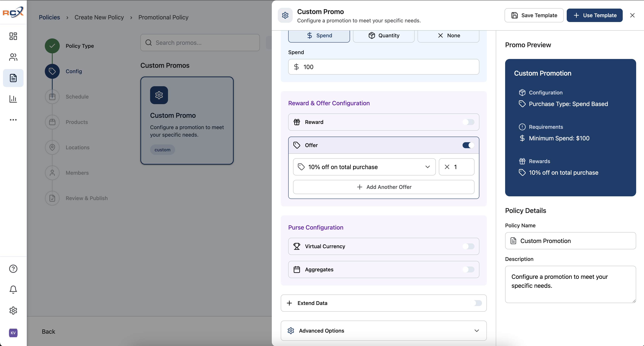Click the KV user avatar
This screenshot has height=346, width=644.
13,333
